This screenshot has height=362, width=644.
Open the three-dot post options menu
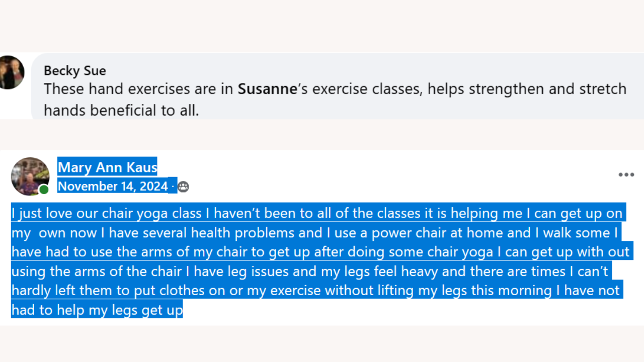click(x=626, y=175)
